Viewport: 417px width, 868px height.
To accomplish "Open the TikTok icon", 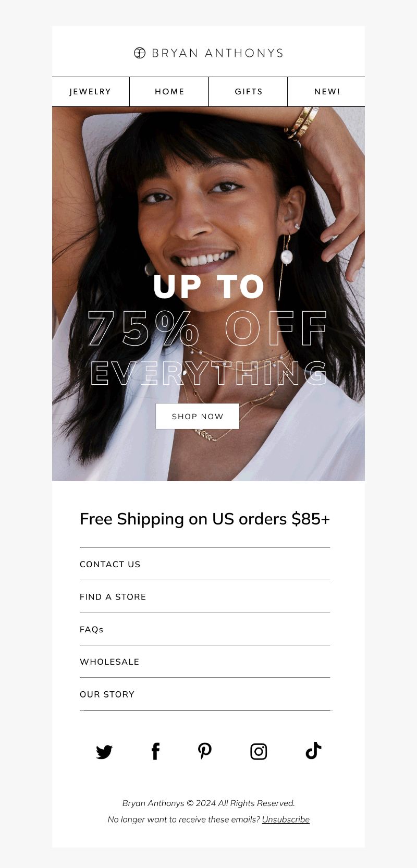I will [x=313, y=751].
